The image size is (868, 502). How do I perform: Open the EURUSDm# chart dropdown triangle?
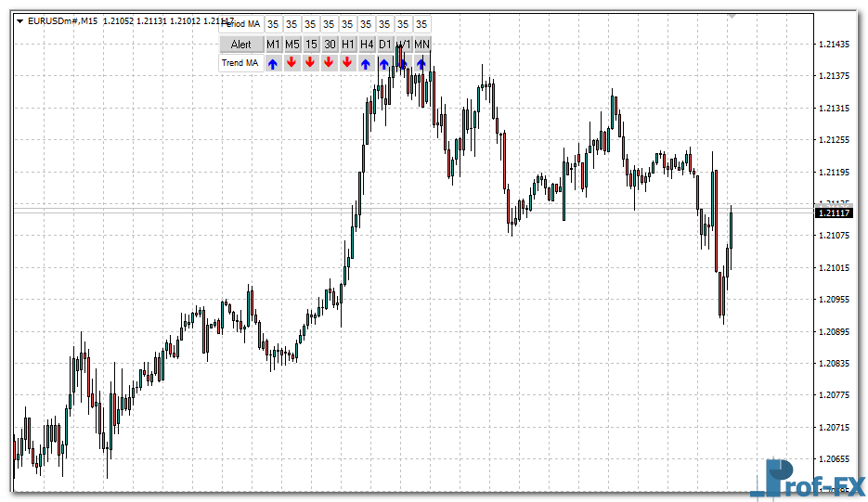click(x=20, y=21)
